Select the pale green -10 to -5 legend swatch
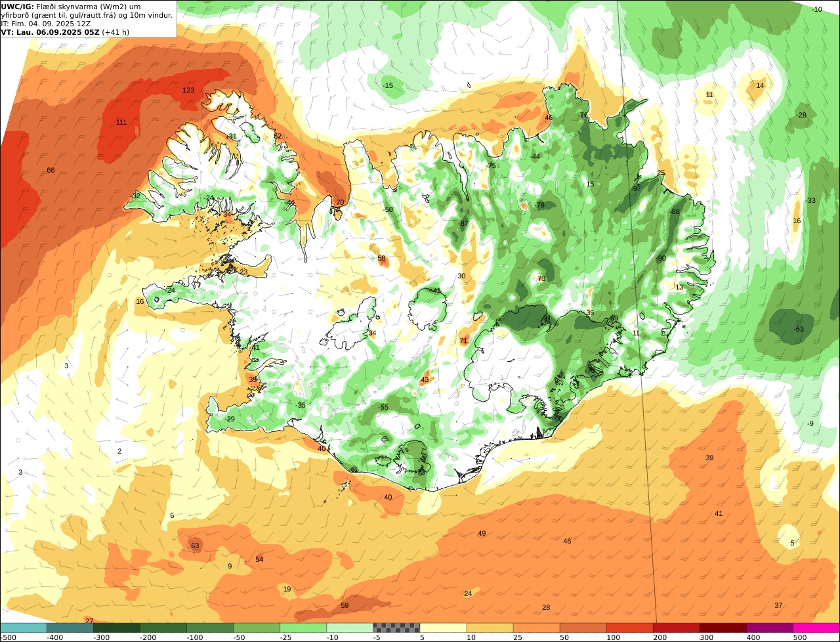Viewport: 840px width, 642px height. pos(350,628)
